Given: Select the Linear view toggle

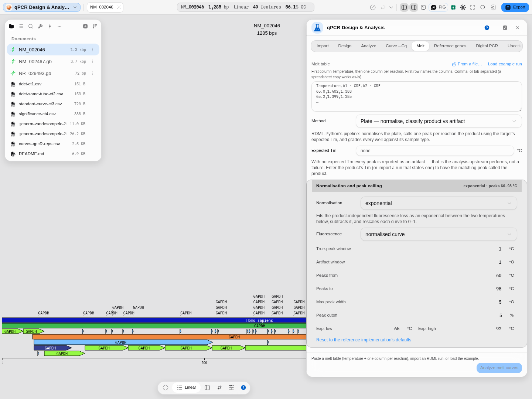Looking at the screenshot, I should [187, 388].
